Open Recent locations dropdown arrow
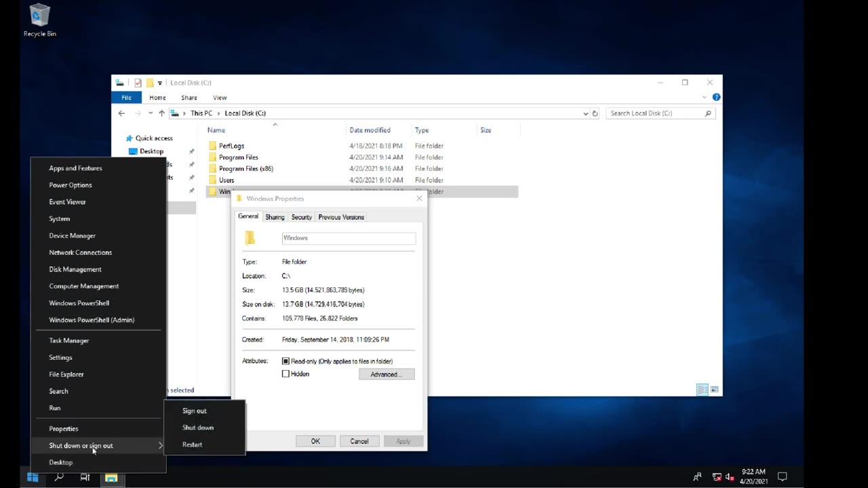Image resolution: width=868 pixels, height=488 pixels. 151,113
